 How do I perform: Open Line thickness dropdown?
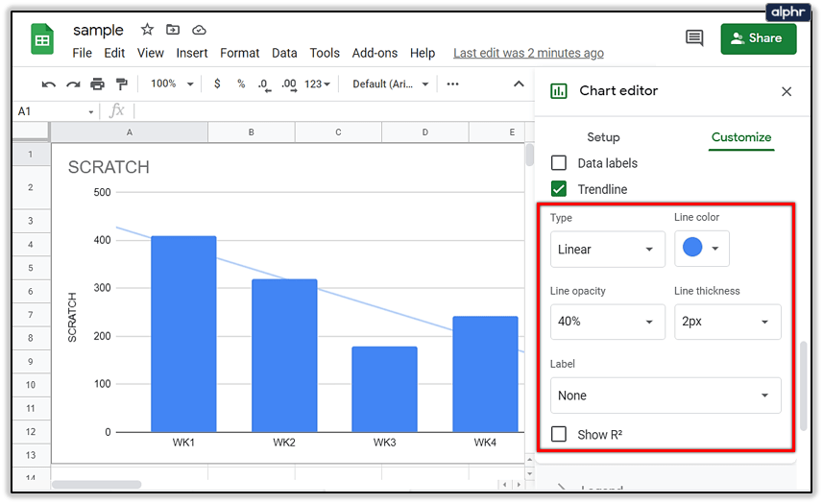[728, 322]
